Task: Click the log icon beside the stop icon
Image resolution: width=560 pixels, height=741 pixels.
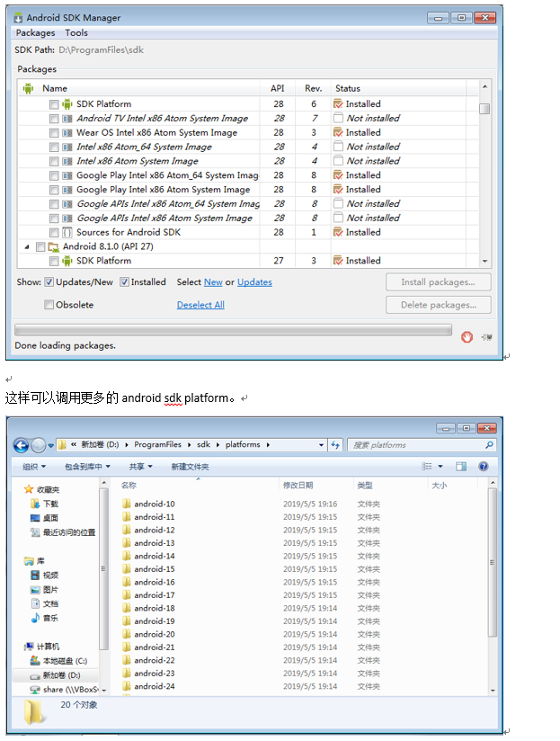Action: click(x=486, y=337)
